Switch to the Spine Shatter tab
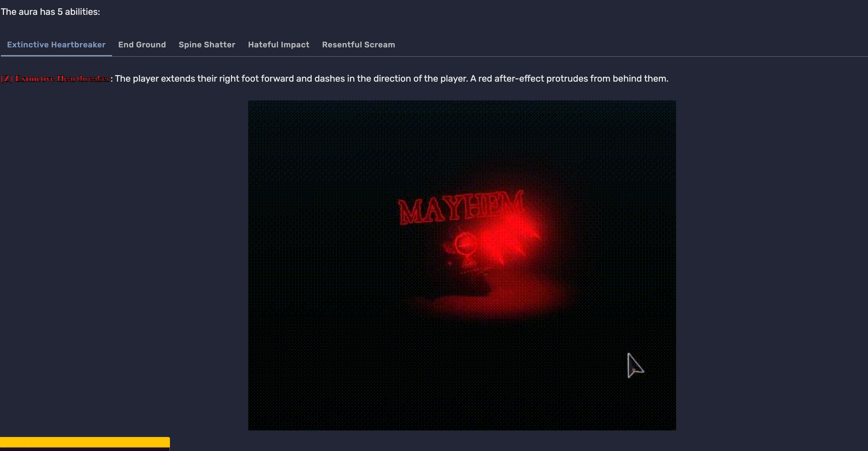 206,45
